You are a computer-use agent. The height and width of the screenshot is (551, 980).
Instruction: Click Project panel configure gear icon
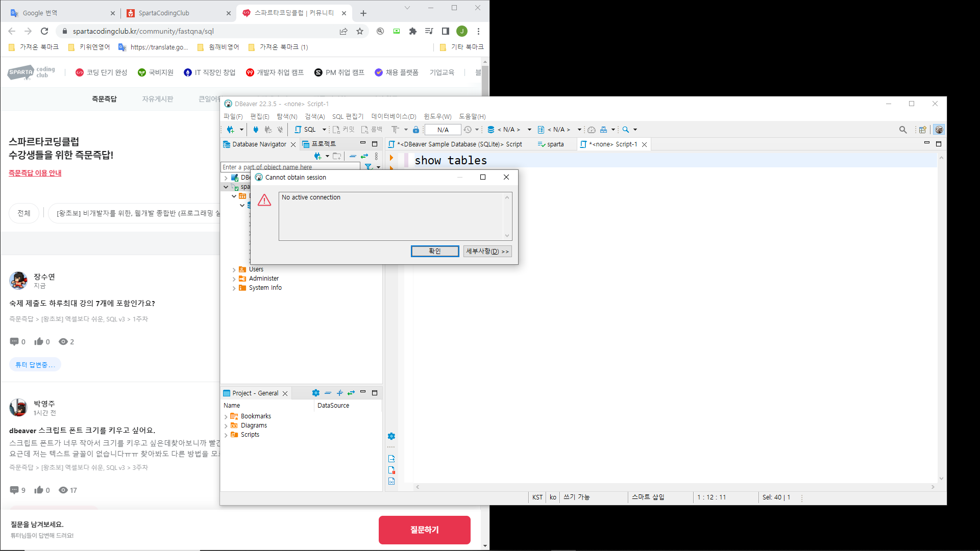coord(316,393)
